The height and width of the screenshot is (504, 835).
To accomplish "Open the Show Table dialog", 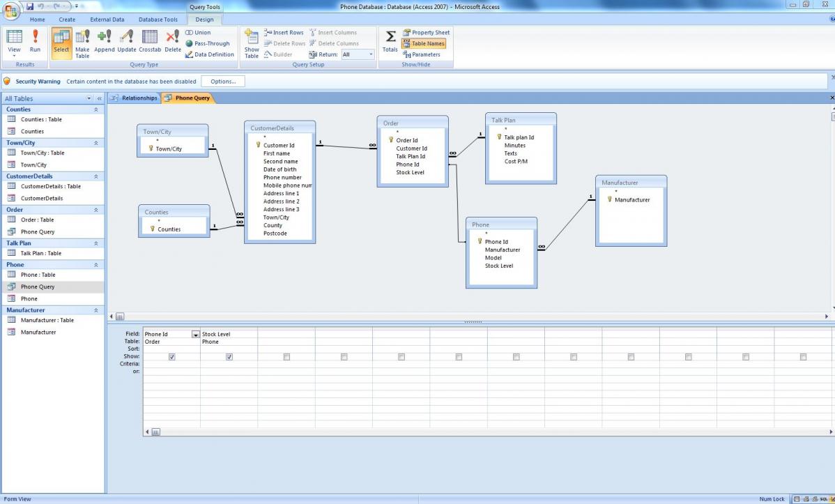I will (x=252, y=43).
